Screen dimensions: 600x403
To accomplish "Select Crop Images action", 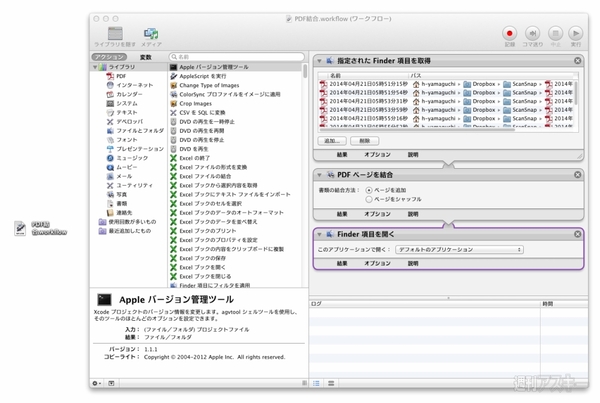I will click(191, 104).
